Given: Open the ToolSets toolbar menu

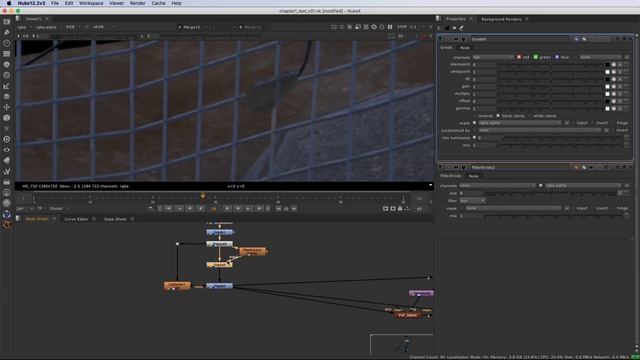Looking at the screenshot, I should [x=7, y=171].
